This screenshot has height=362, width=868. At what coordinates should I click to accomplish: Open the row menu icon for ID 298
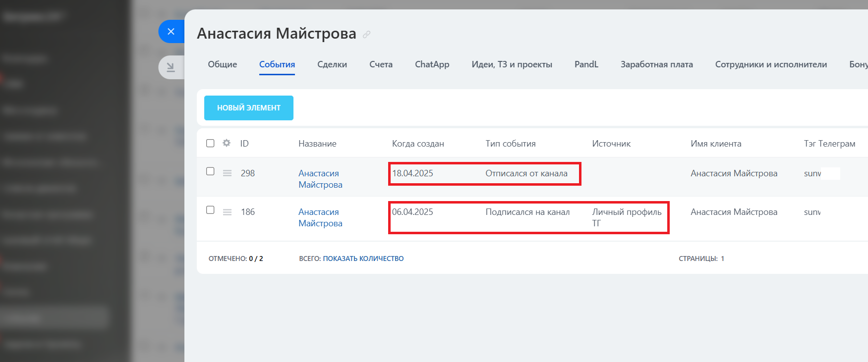click(227, 173)
